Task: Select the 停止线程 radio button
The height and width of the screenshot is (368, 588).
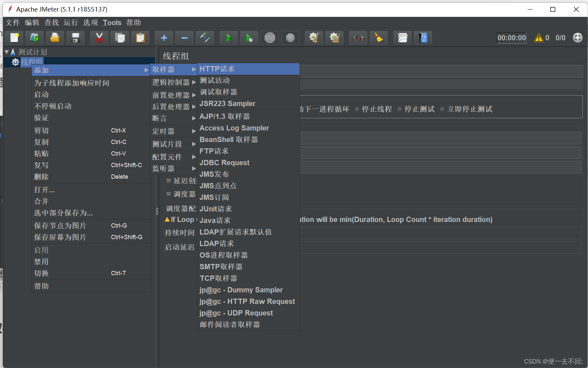Action: coord(357,109)
